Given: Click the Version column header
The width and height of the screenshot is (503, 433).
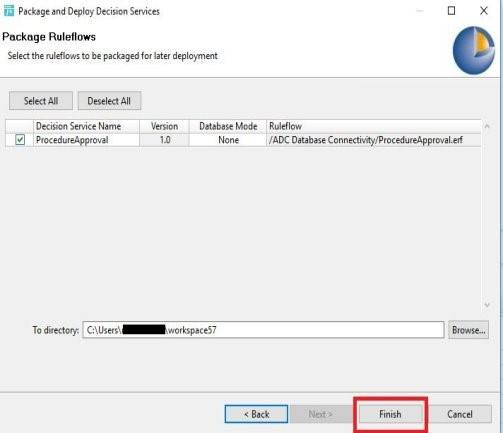Looking at the screenshot, I should point(164,126).
